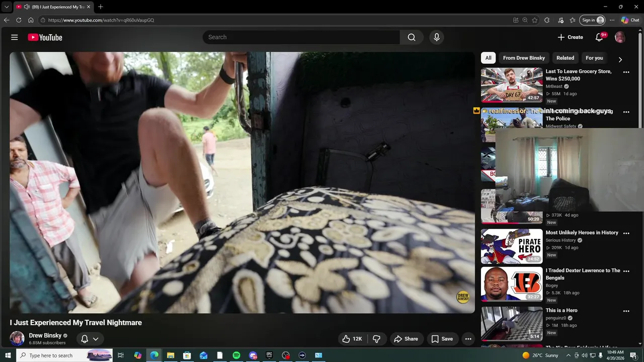Open the zoom magnifier in address bar
The height and width of the screenshot is (362, 644).
[x=525, y=20]
